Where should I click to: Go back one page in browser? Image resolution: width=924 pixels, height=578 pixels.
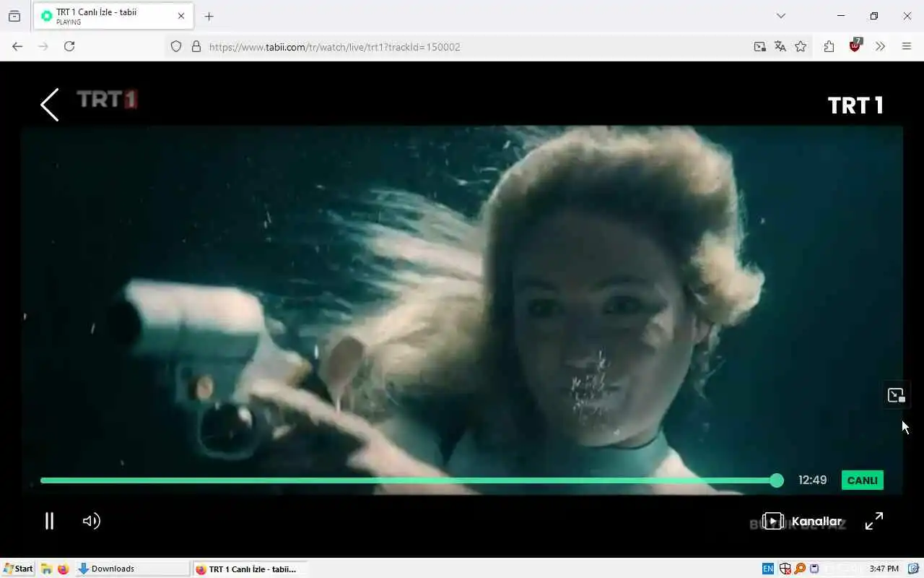click(17, 46)
